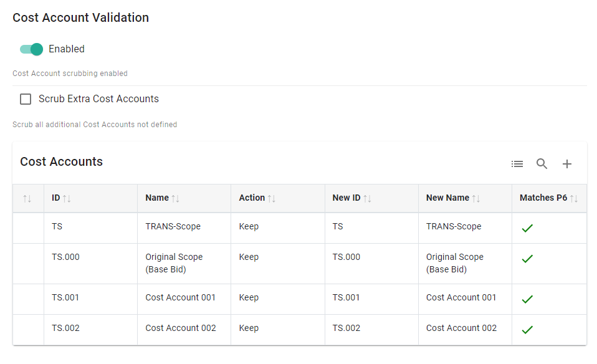Image resolution: width=597 pixels, height=364 pixels.
Task: Click the green checkmark for TS.002
Action: point(527,330)
